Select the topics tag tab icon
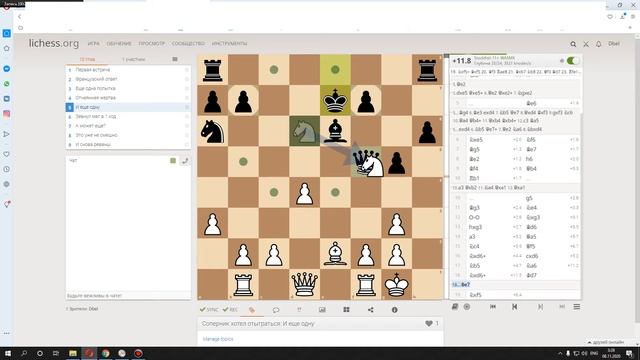Viewport: 640px width, 360px height. (x=252, y=310)
